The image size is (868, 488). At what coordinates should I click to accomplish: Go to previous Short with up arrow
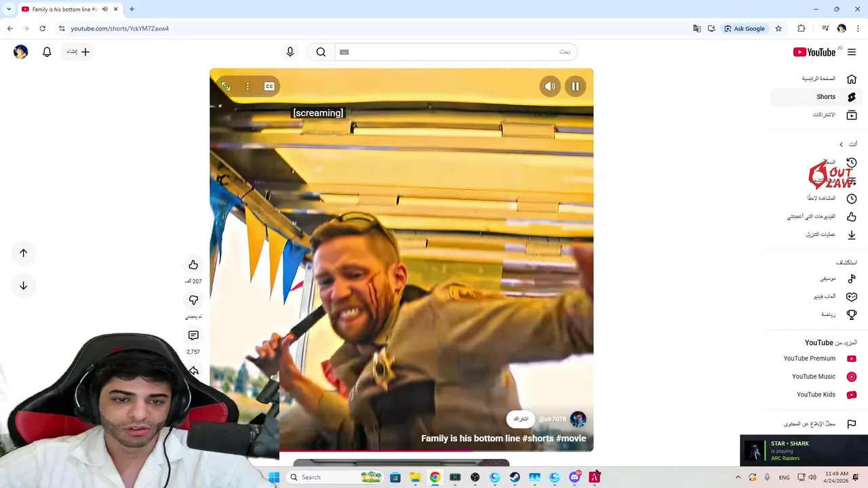click(x=23, y=253)
